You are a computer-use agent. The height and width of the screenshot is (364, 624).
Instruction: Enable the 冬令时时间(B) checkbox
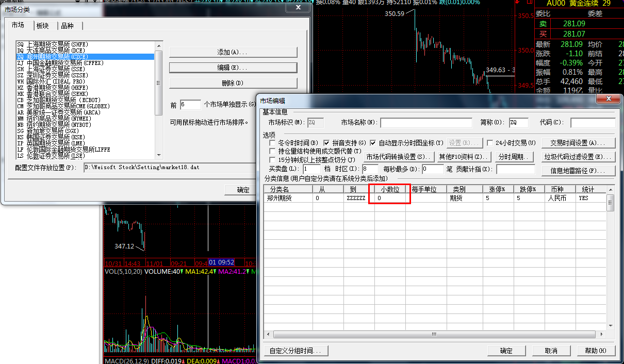[x=273, y=143]
